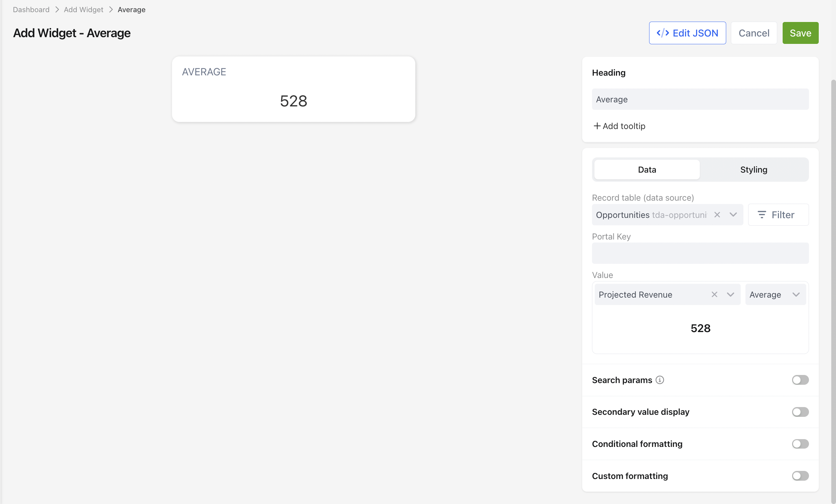Save the widget
The width and height of the screenshot is (836, 504).
(x=801, y=33)
